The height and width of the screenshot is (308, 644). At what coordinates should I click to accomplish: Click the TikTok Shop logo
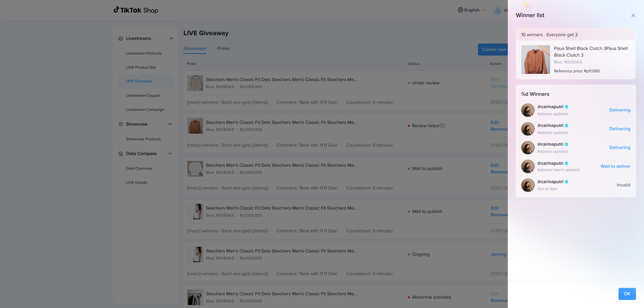(x=136, y=10)
